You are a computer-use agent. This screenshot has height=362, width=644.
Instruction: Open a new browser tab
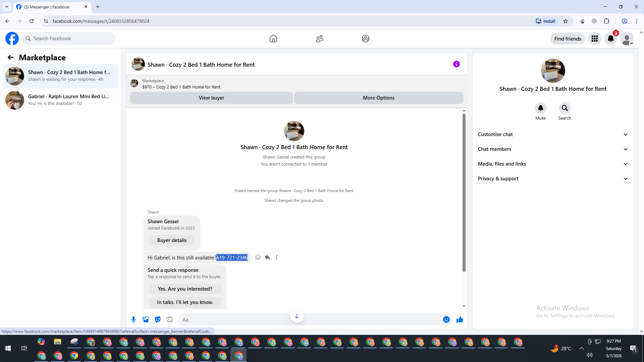point(98,7)
